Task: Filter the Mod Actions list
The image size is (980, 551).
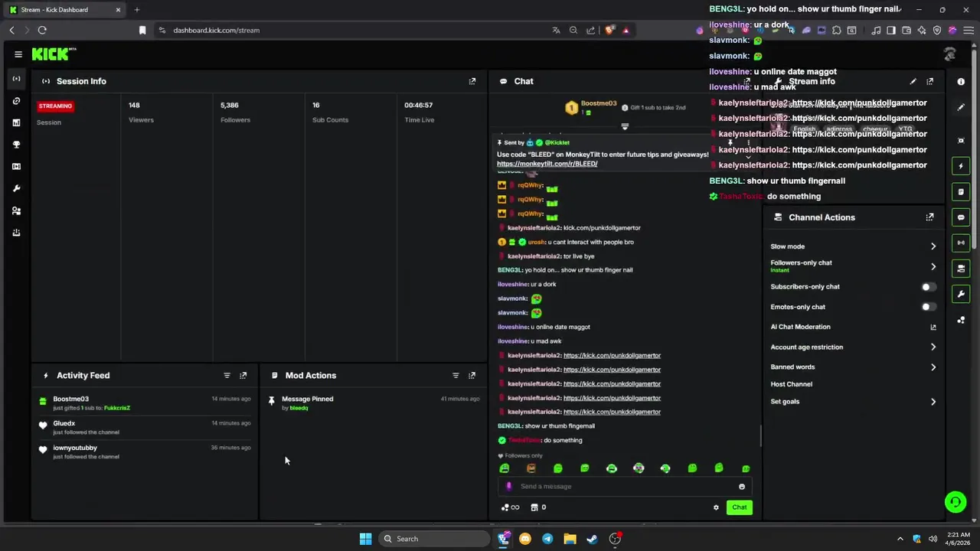Action: point(456,375)
